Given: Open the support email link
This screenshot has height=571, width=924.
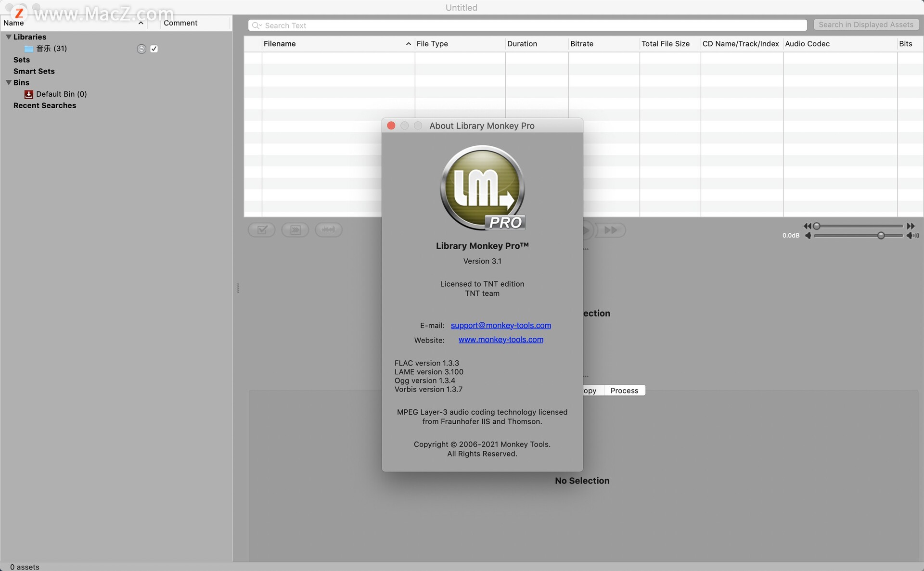Looking at the screenshot, I should (500, 325).
